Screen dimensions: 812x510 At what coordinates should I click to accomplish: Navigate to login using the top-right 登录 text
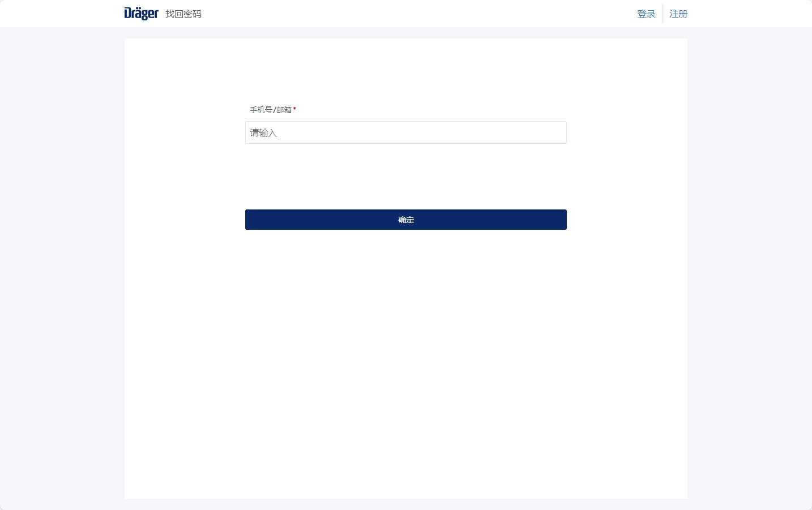pos(646,14)
